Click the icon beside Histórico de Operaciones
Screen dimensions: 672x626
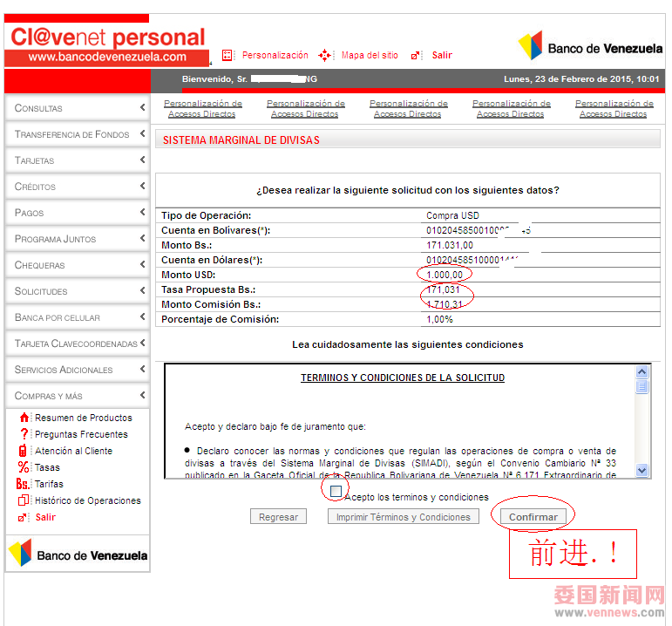[24, 500]
